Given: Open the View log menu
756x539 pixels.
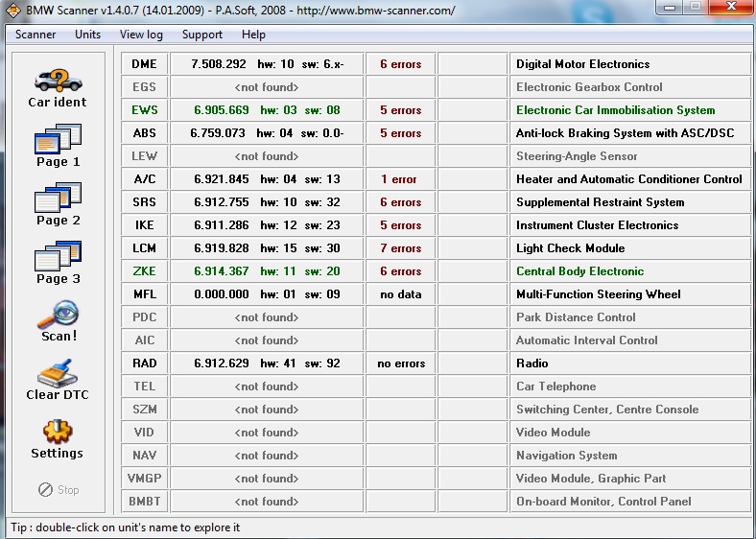Looking at the screenshot, I should click(141, 35).
